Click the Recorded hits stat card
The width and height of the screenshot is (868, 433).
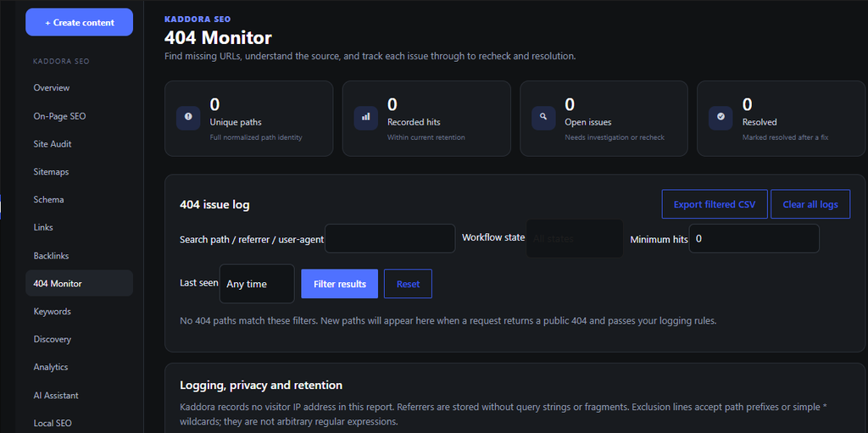click(426, 119)
